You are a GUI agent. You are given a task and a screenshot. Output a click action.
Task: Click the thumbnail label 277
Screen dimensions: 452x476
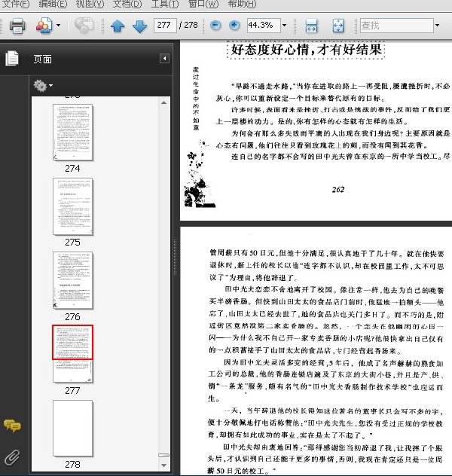(x=72, y=390)
